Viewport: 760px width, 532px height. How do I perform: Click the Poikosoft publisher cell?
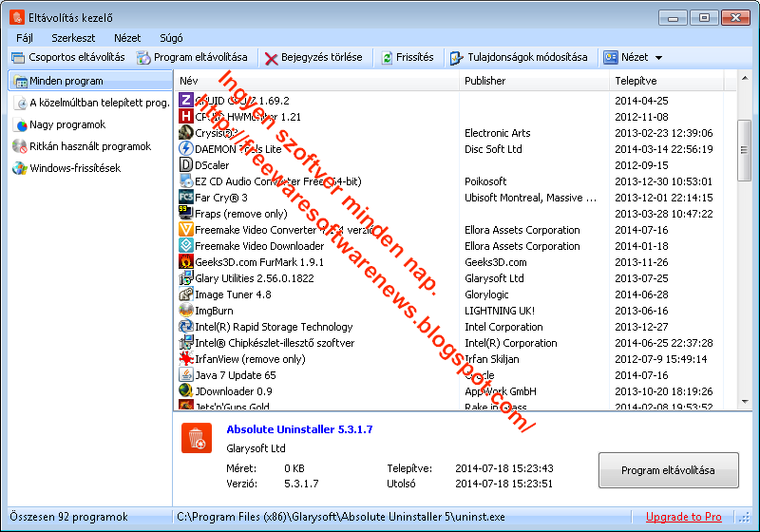click(485, 181)
